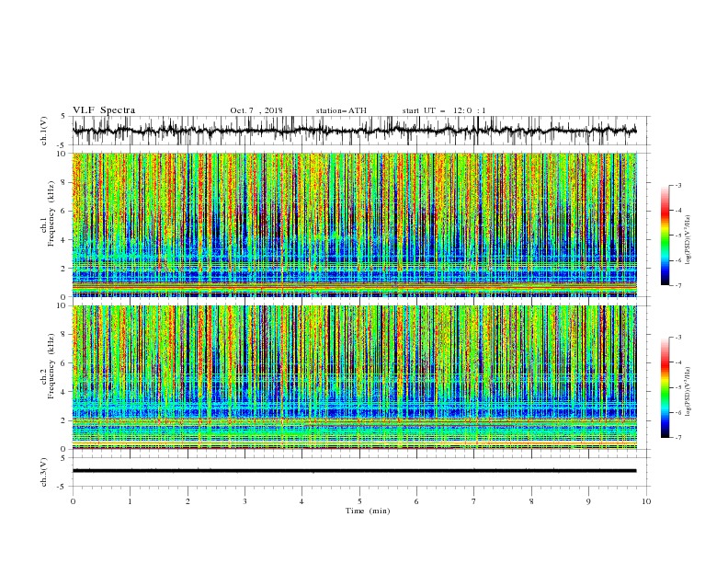
Task: Click the "VLF Spectra" plot title
Action: tap(104, 110)
